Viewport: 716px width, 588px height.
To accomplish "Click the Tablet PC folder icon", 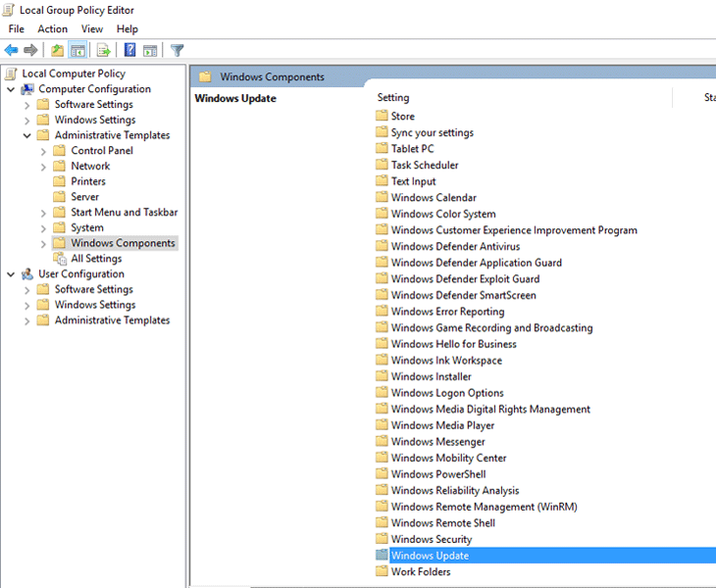I will click(382, 148).
